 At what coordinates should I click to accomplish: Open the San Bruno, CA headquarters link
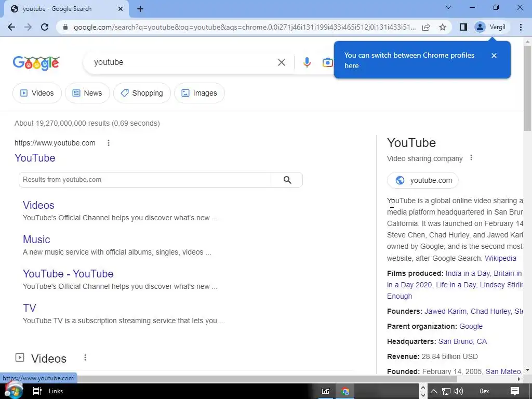[x=462, y=341]
